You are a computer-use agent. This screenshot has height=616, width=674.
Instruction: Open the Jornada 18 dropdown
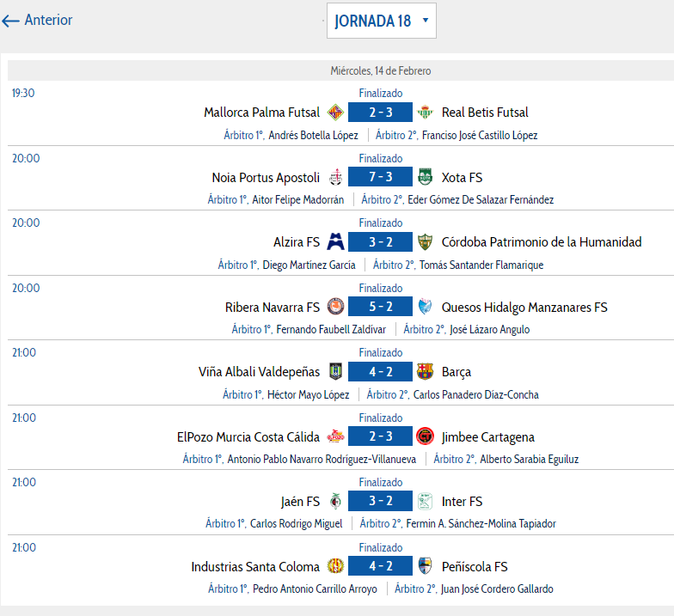[381, 21]
